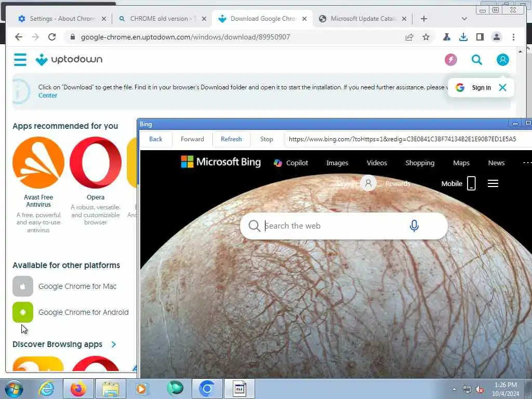The image size is (532, 399).
Task: Open Uptodown user account icon
Action: coord(503,60)
